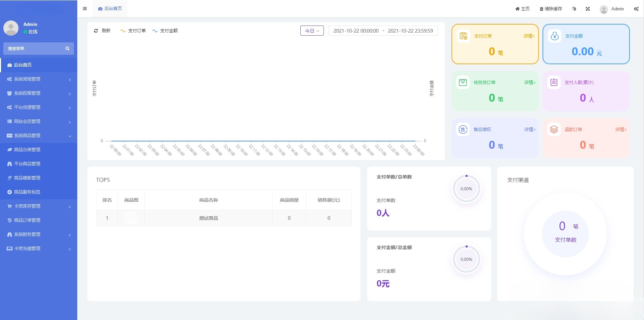
Task: Click the settings gear icon at top right
Action: (x=636, y=9)
